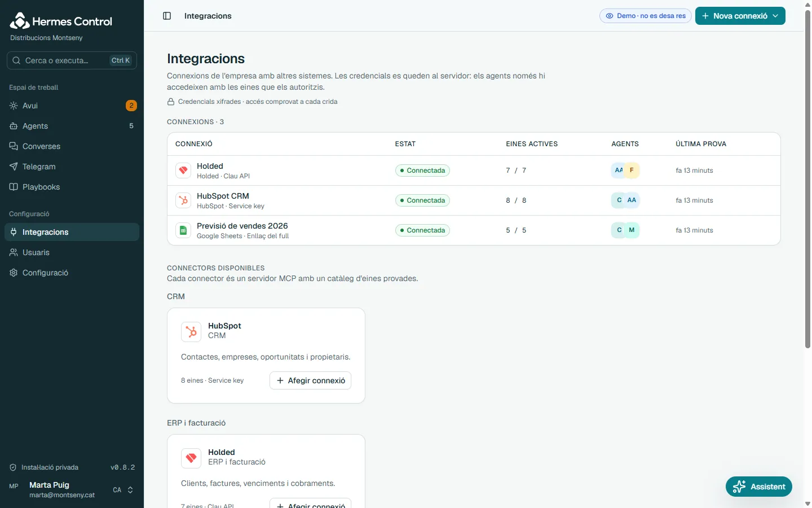Image resolution: width=812 pixels, height=508 pixels.
Task: Expand the Marta Puig account switcher
Action: point(72,490)
